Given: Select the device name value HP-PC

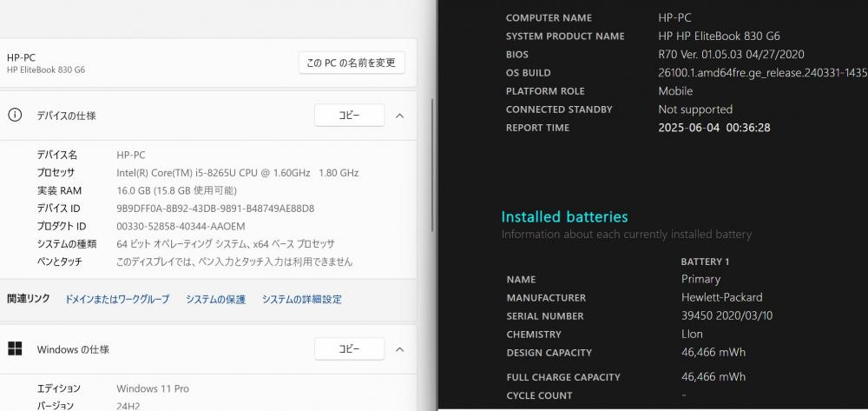Looking at the screenshot, I should pos(131,155).
